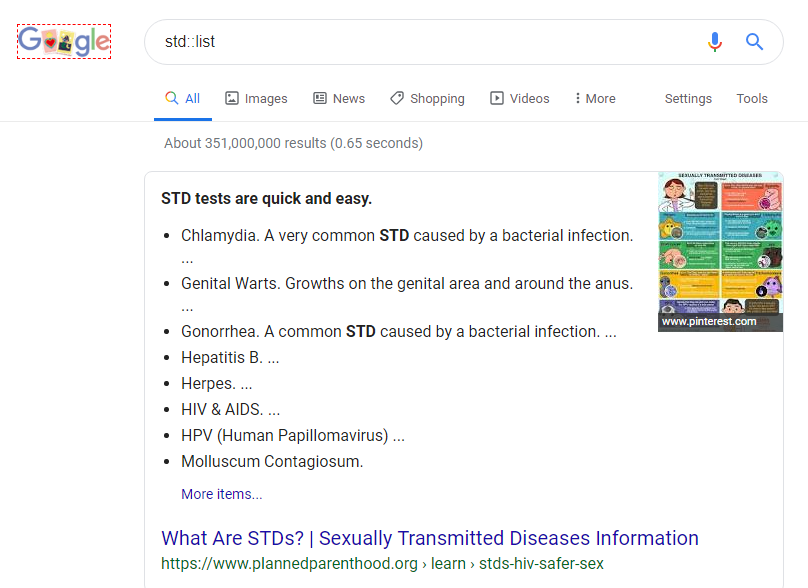Viewport: 808px width, 588px height.
Task: Click the News tab icon
Action: [320, 98]
